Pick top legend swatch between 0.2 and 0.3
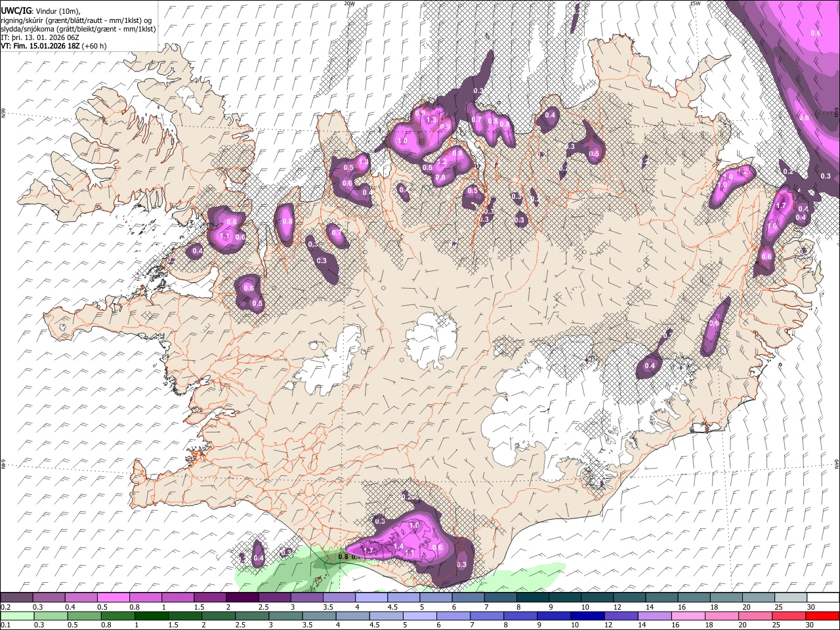The image size is (840, 630). pyautogui.click(x=16, y=598)
